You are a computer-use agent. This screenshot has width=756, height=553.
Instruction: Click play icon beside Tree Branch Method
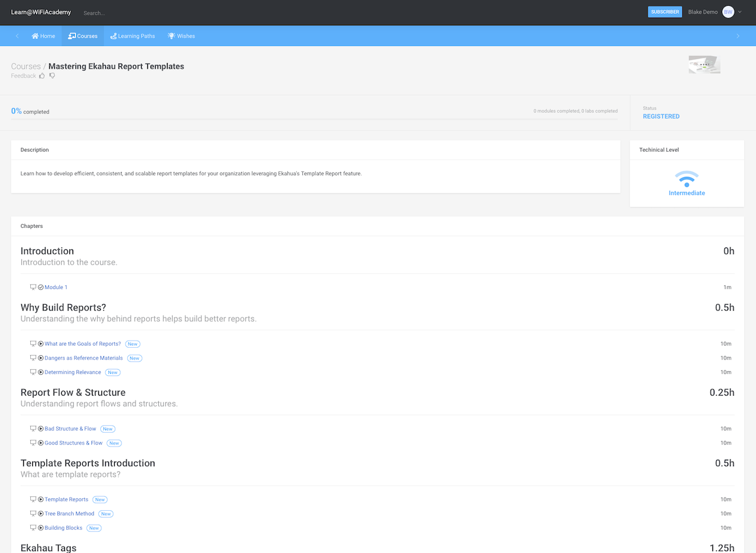point(41,513)
